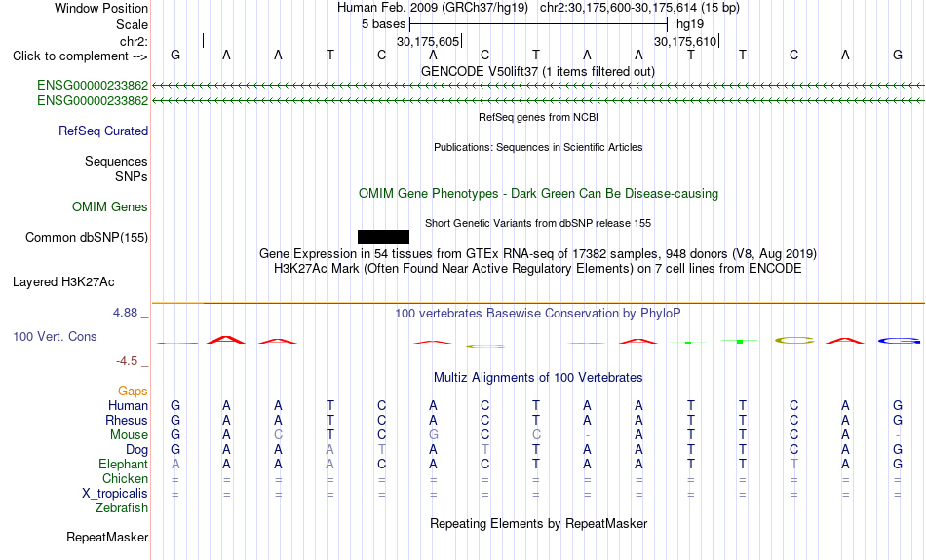The height and width of the screenshot is (560, 926).
Task: Click the 30,175,610 coordinate marker
Action: pos(685,41)
